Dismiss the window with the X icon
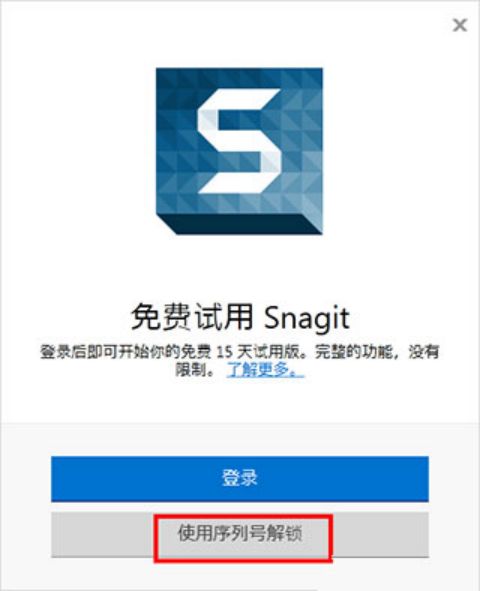 tap(460, 25)
